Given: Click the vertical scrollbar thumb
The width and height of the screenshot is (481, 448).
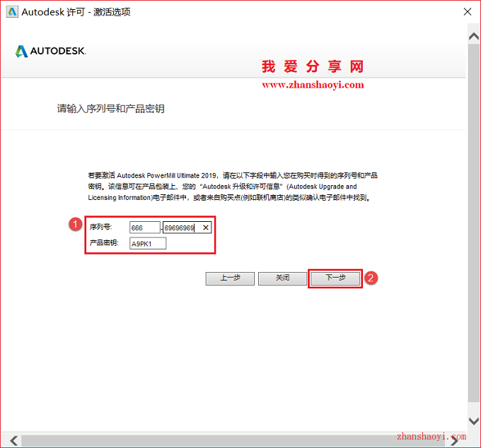Looking at the screenshot, I should tap(474, 223).
